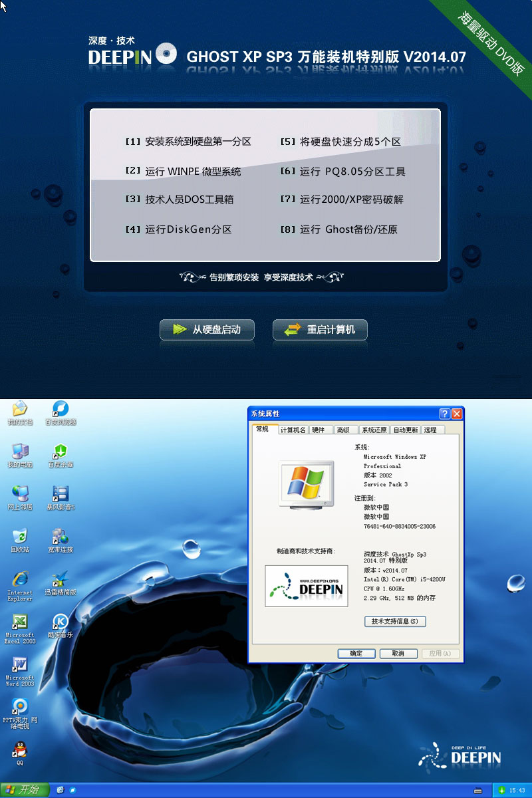This screenshot has height=798, width=532.
Task: Click the 技术支持信息(S) button
Action: coord(395,621)
